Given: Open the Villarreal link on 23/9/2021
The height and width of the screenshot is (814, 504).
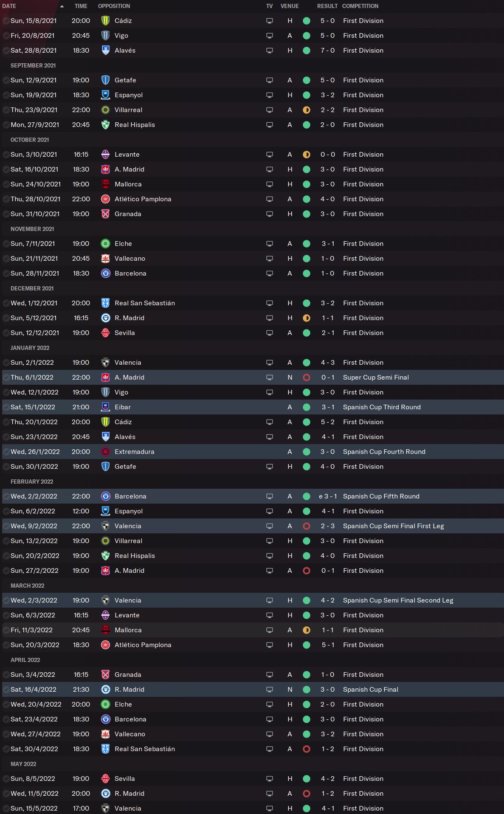Looking at the screenshot, I should 128,110.
